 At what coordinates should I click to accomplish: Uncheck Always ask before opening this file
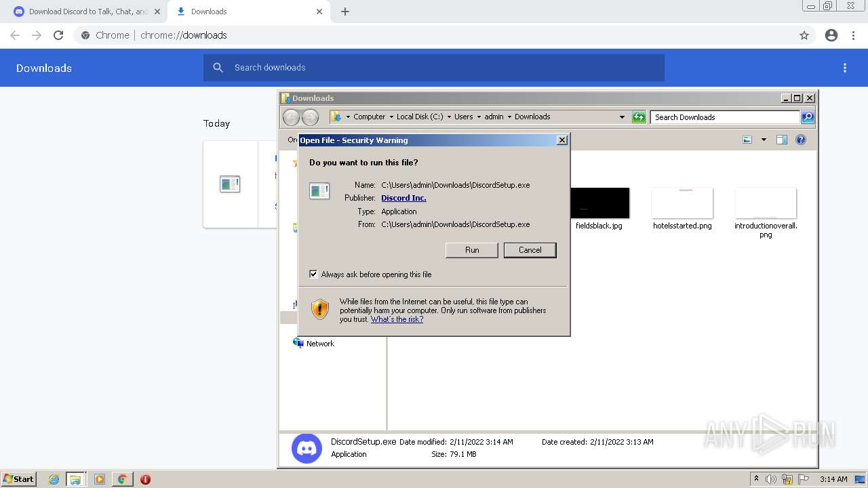[x=313, y=274]
